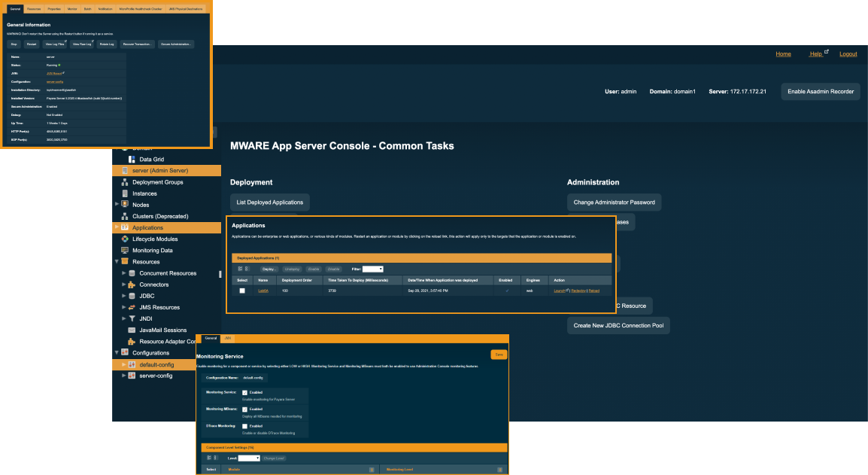The height and width of the screenshot is (475, 868).
Task: Click the Concurrent Resources icon
Action: (x=132, y=273)
